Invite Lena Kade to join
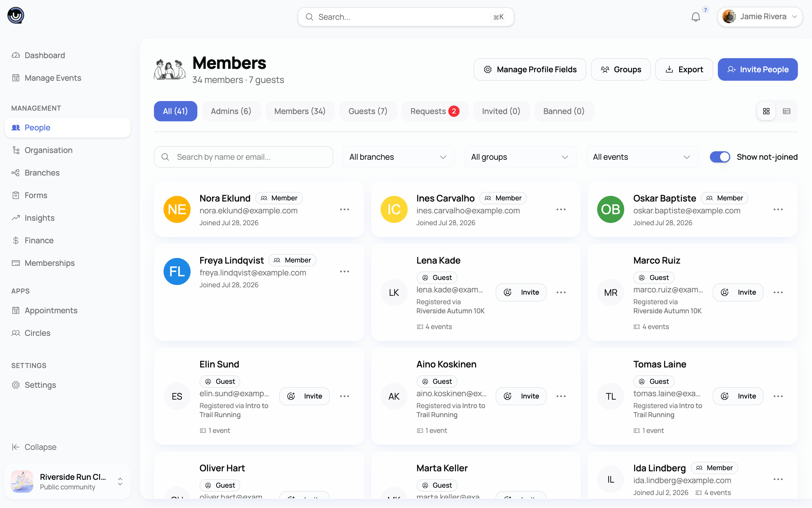Viewport: 812px width, 508px height. pos(521,292)
